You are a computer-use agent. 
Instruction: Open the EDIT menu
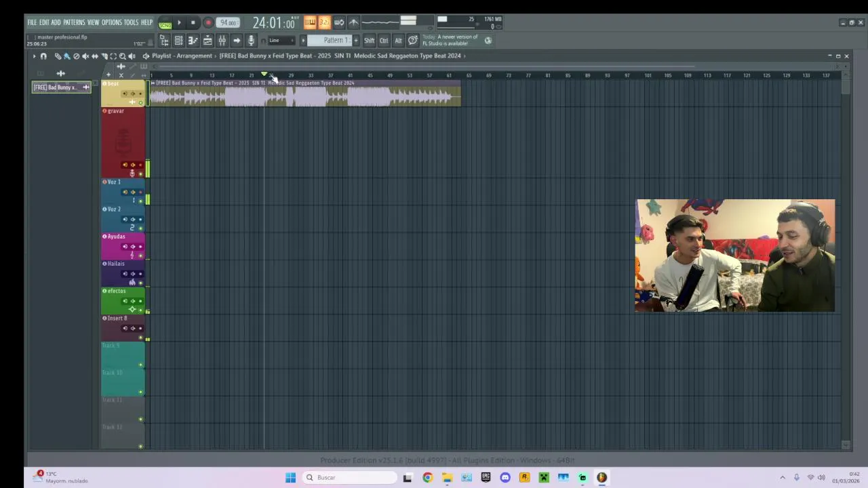[x=44, y=22]
